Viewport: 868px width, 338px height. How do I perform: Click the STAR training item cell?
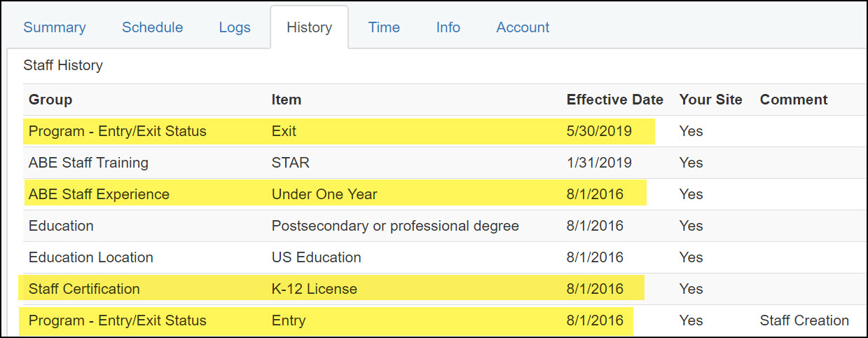(291, 163)
